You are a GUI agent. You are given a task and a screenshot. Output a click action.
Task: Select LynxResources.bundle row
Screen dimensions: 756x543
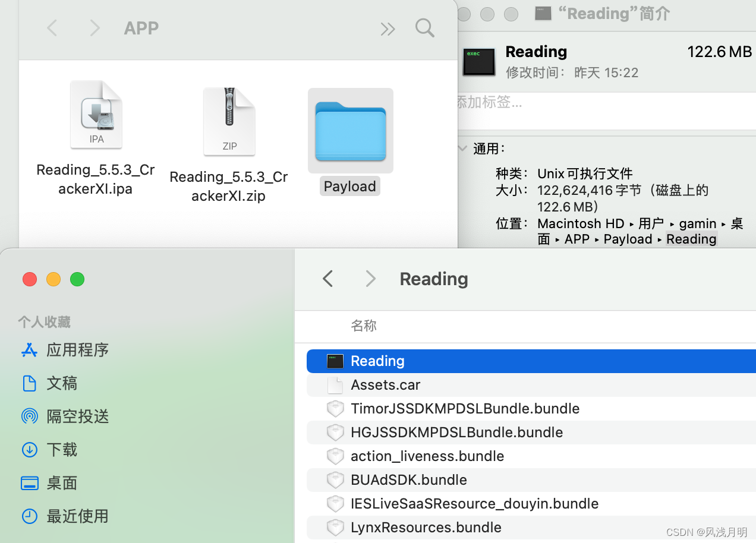point(531,528)
